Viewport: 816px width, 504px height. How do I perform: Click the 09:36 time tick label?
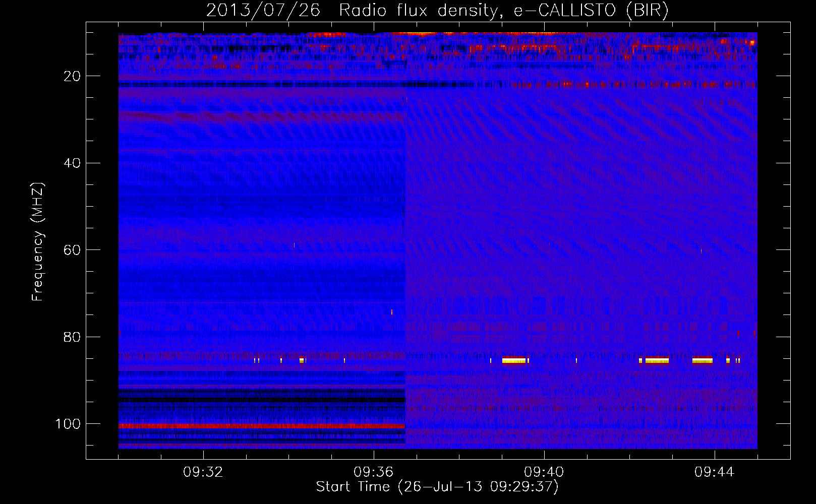[374, 472]
